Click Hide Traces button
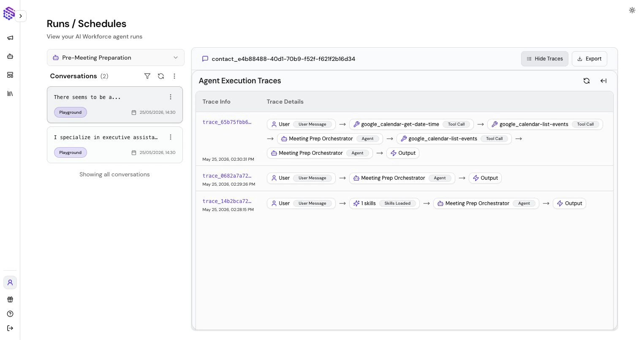The image size is (644, 340). (x=545, y=59)
